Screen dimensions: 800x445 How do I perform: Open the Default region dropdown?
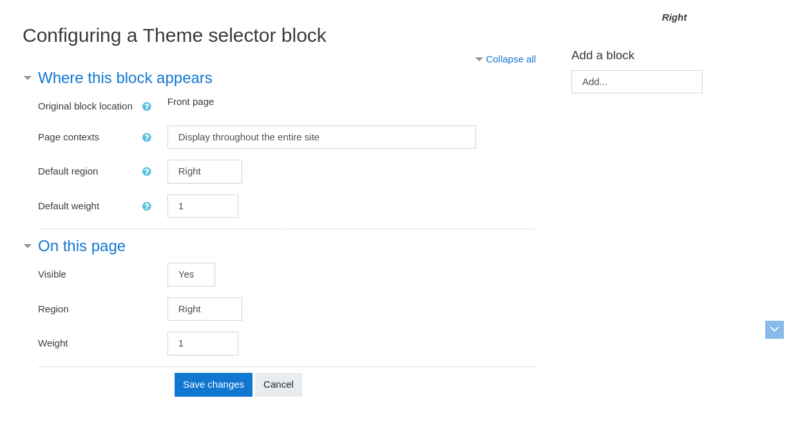click(x=205, y=171)
